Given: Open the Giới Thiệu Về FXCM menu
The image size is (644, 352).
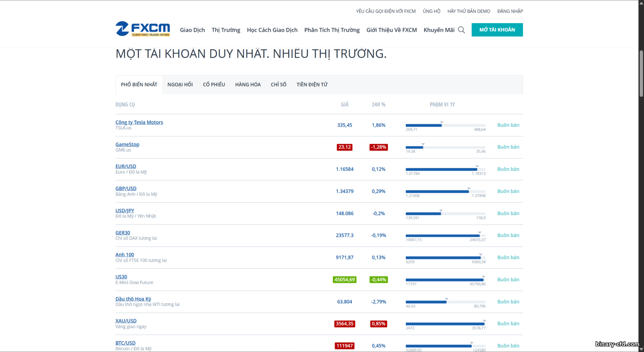Looking at the screenshot, I should coord(392,30).
